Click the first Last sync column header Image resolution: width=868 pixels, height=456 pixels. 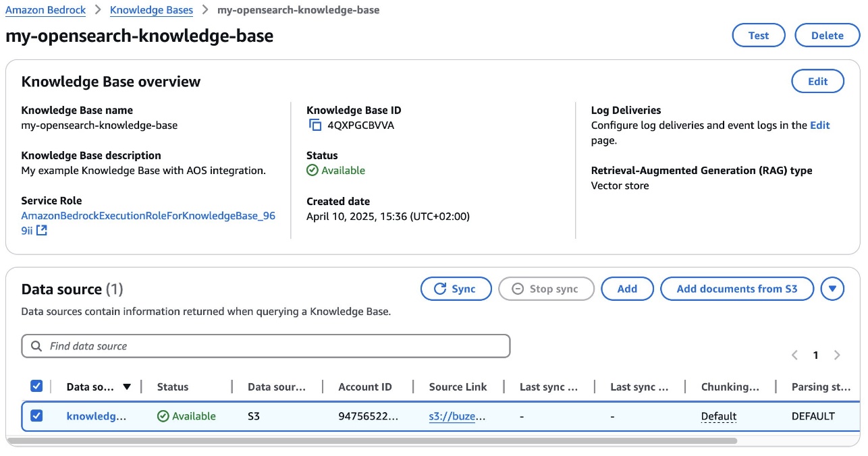pyautogui.click(x=549, y=387)
